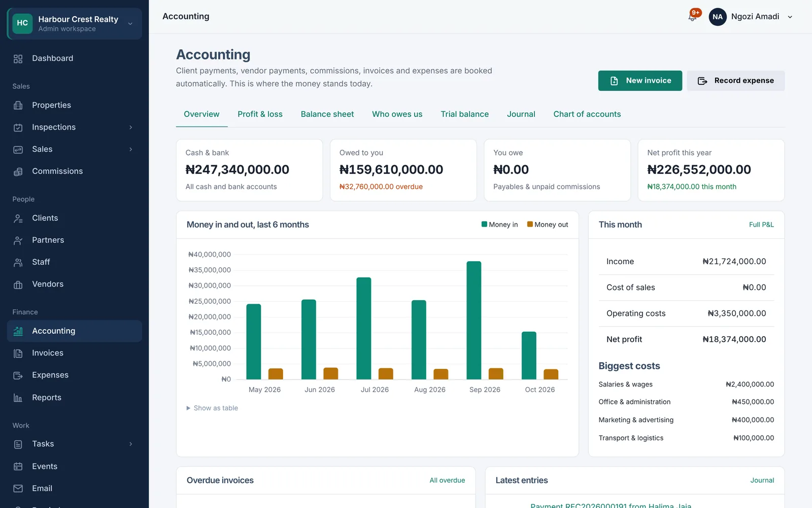The image size is (812, 508).
Task: Open the Chart of accounts tab
Action: [587, 114]
